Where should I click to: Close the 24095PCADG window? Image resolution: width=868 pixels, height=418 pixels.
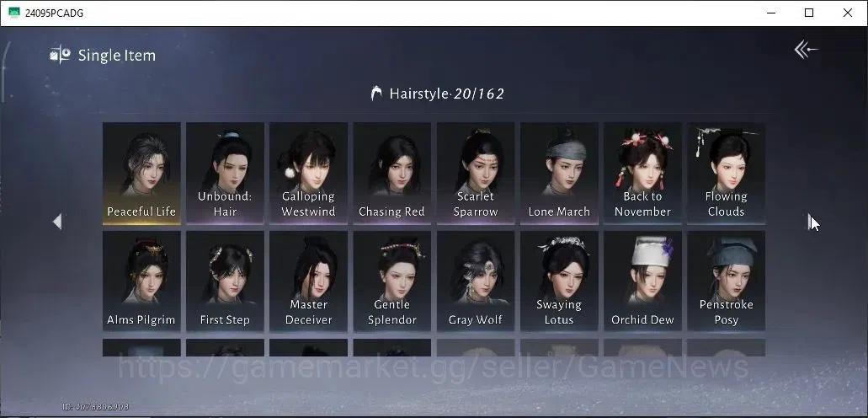[x=848, y=13]
